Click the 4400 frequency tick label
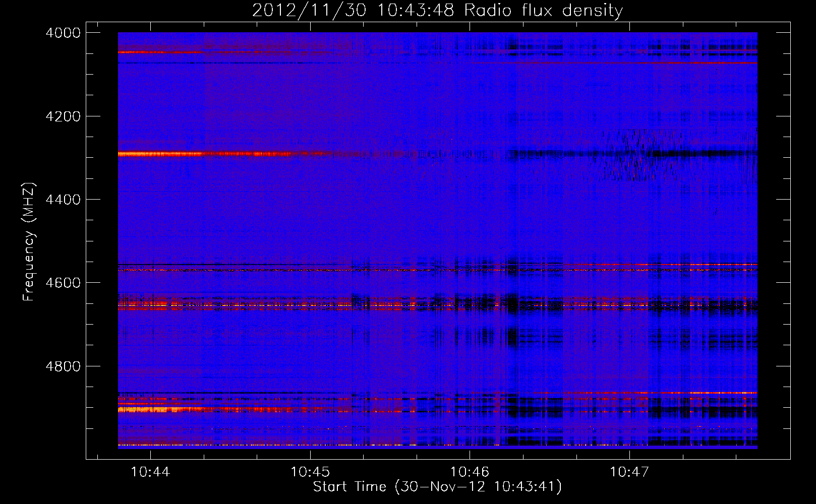 point(63,200)
